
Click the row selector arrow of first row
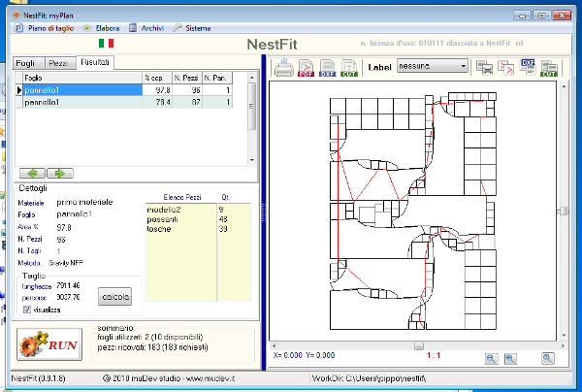[19, 90]
